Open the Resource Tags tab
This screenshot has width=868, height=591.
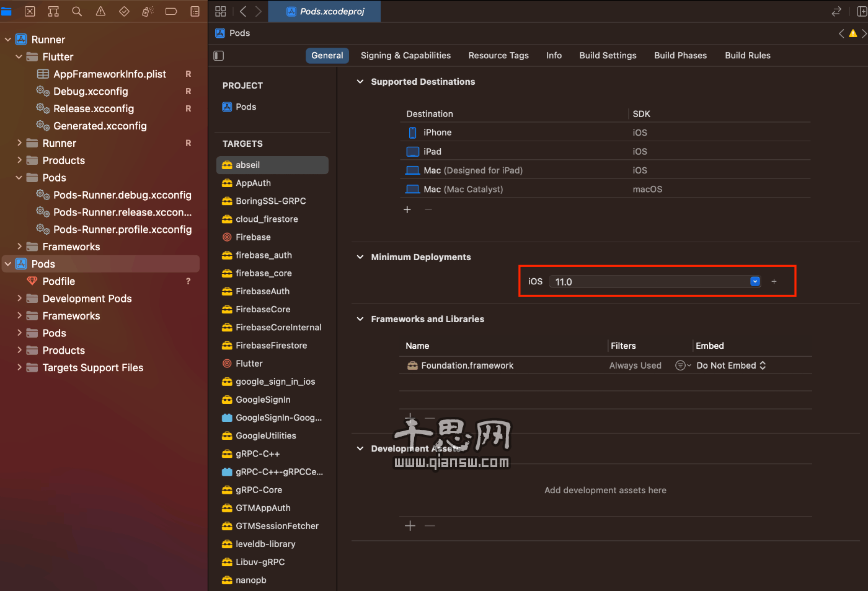(498, 56)
